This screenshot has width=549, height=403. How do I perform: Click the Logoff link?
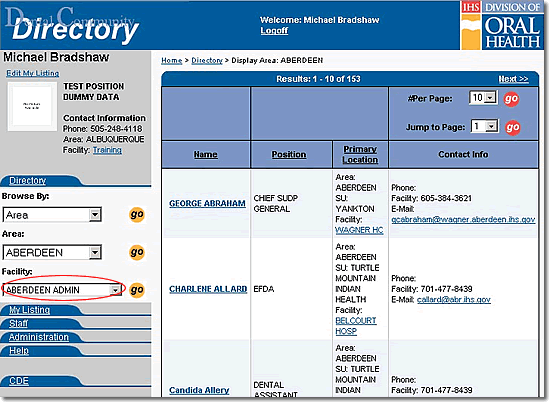274,31
